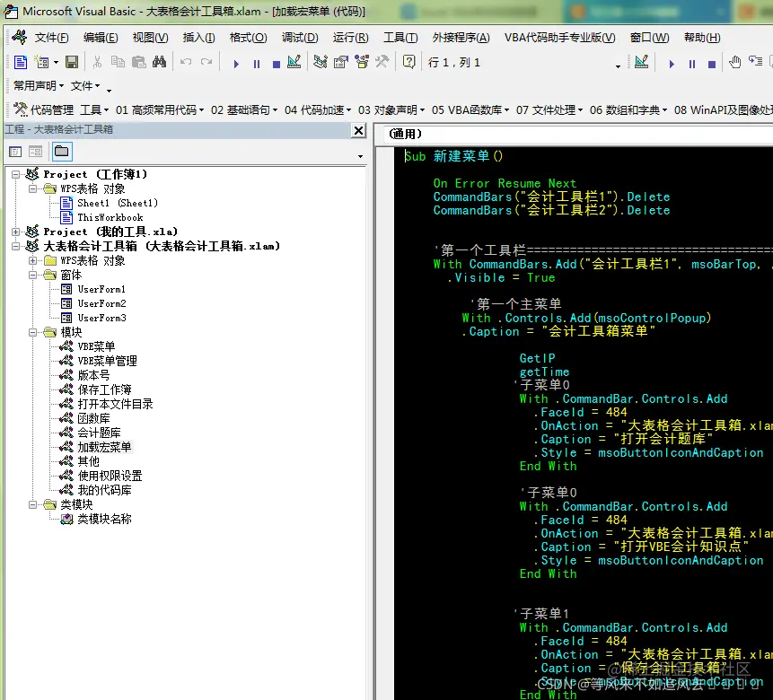Collapse the 类模块 class modules folder
This screenshot has width=773, height=700.
32,504
